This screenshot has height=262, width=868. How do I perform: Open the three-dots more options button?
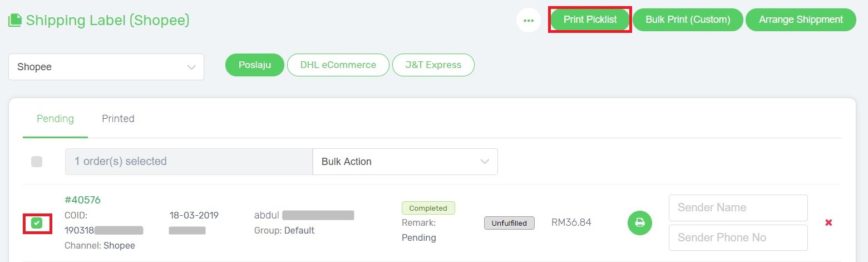pos(529,21)
